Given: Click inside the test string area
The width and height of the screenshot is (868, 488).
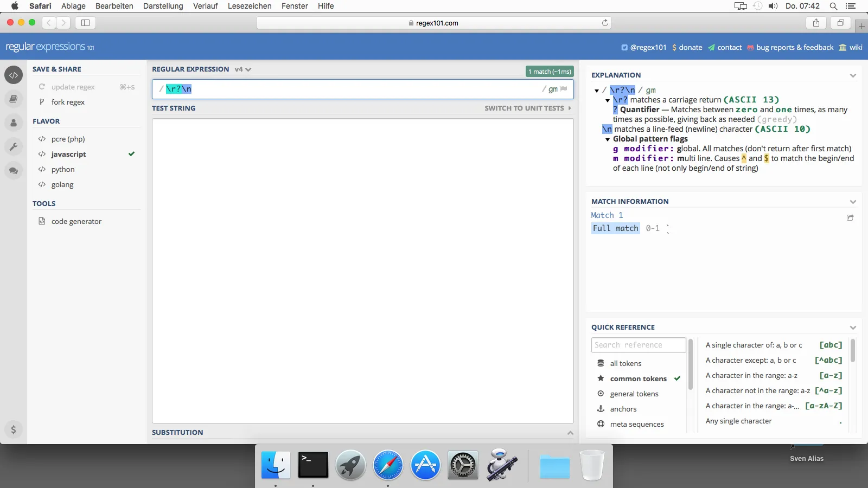Looking at the screenshot, I should click(362, 271).
